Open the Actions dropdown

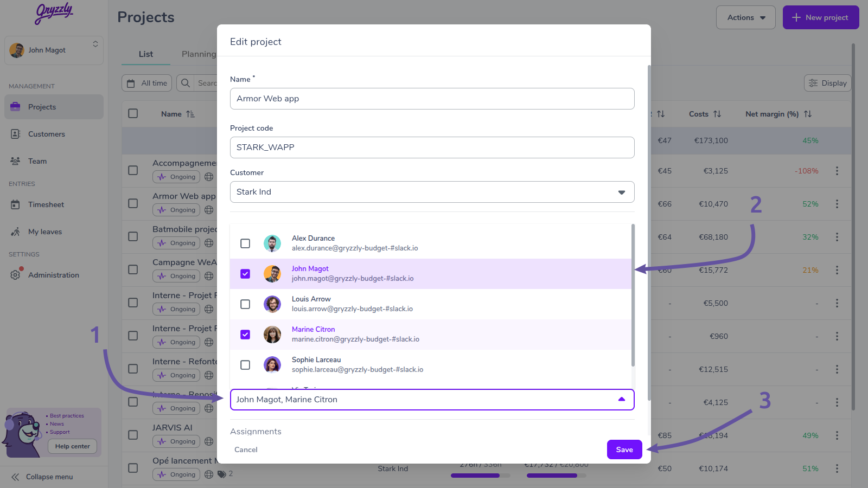[x=746, y=17]
